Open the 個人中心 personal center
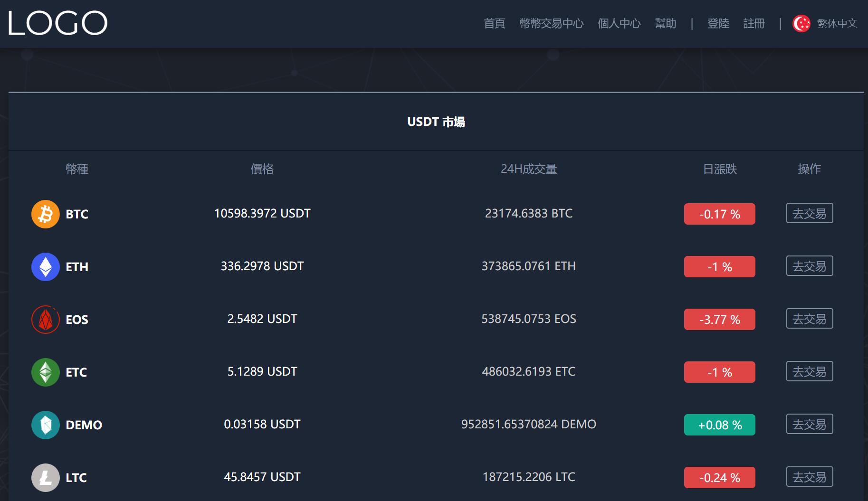868x501 pixels. [x=619, y=23]
